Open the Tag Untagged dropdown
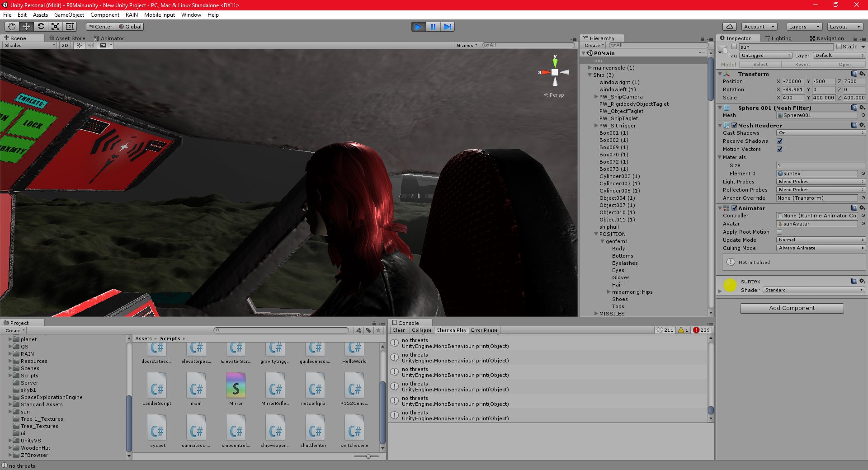The width and height of the screenshot is (868, 470). [765, 56]
